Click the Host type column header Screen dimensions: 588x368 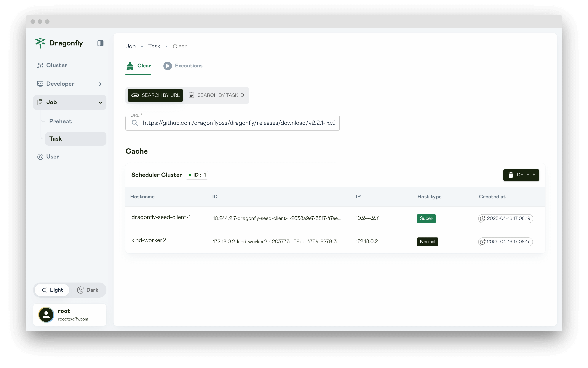tap(429, 197)
